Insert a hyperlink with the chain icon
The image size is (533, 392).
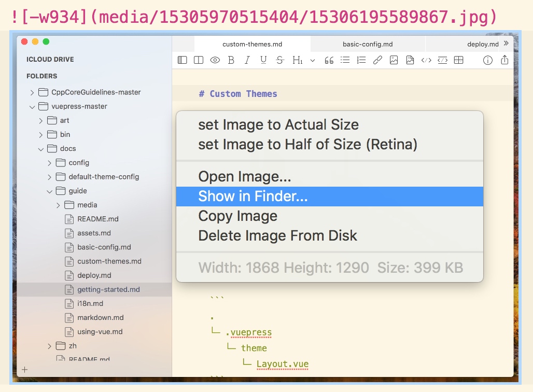(377, 60)
